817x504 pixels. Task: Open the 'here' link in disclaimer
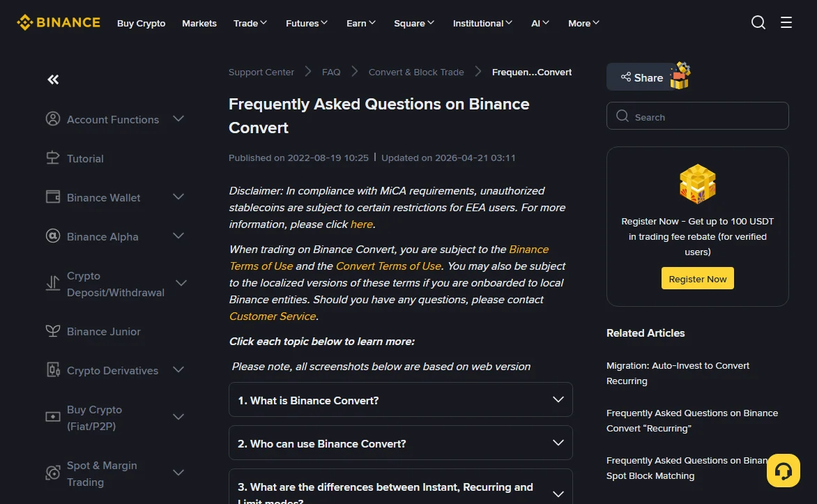[361, 224]
